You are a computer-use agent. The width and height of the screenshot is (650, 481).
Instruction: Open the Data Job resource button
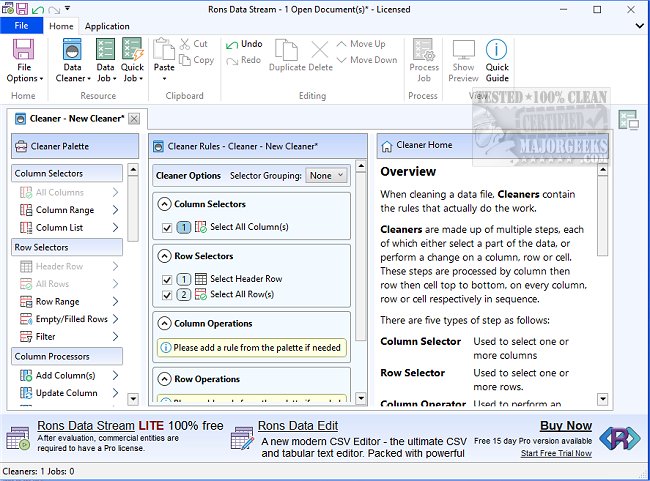coord(105,61)
